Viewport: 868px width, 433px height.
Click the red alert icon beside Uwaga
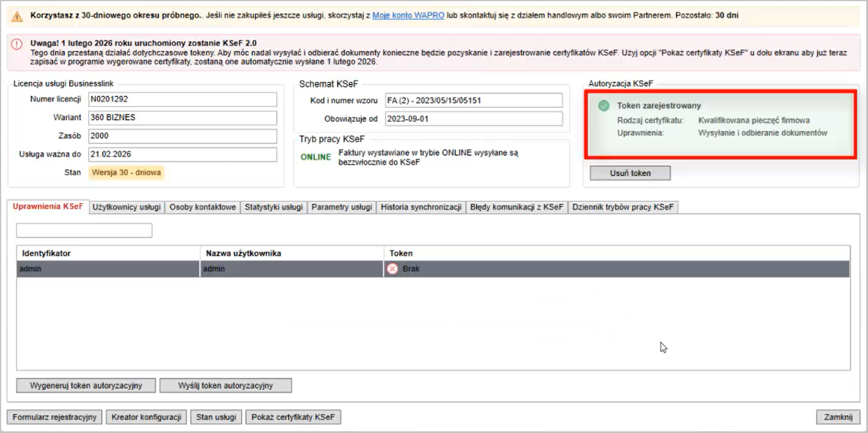point(17,44)
